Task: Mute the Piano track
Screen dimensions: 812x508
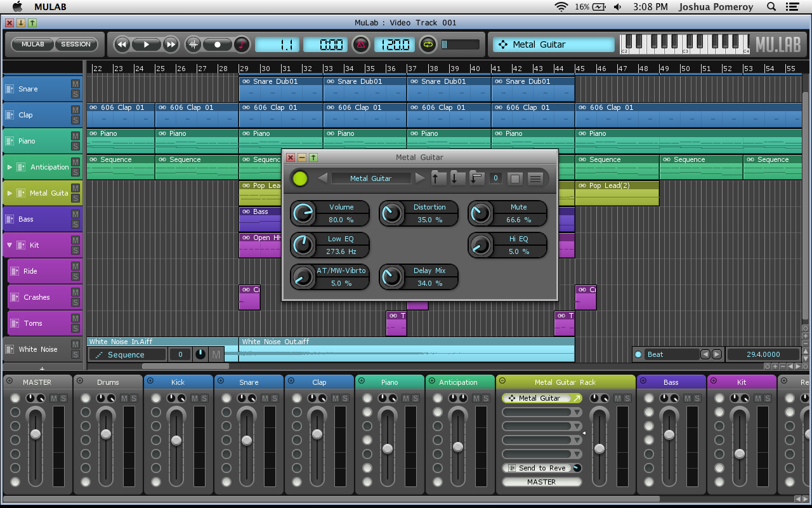Action: pos(75,136)
